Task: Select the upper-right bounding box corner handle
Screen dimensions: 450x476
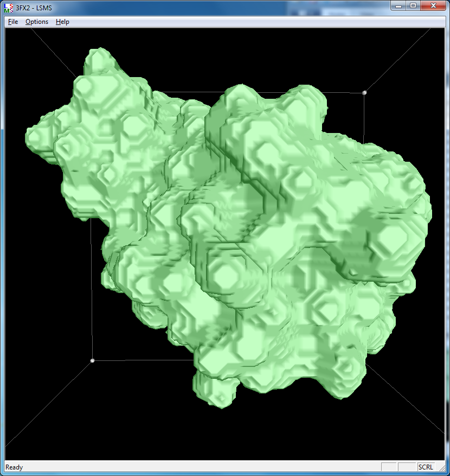Action: (364, 93)
